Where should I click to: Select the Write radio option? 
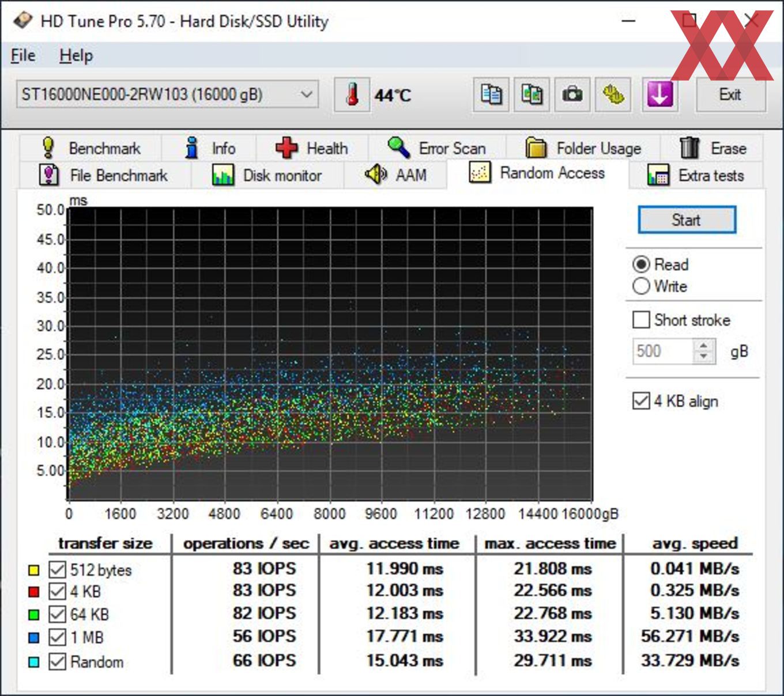click(641, 286)
